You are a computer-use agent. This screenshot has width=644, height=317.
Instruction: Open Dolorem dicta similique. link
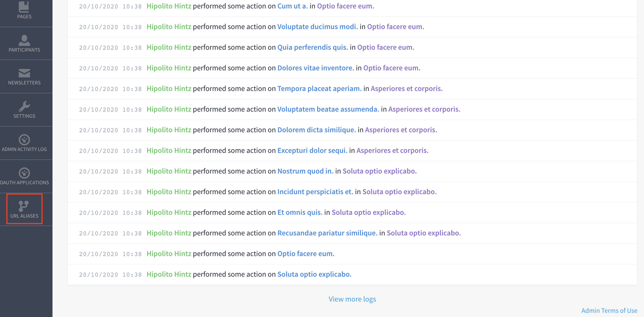[317, 130]
